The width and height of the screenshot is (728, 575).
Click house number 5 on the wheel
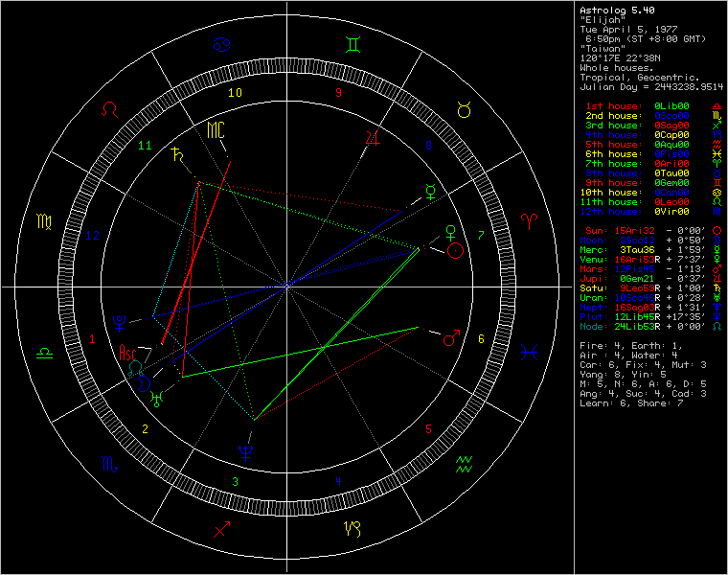coord(428,428)
